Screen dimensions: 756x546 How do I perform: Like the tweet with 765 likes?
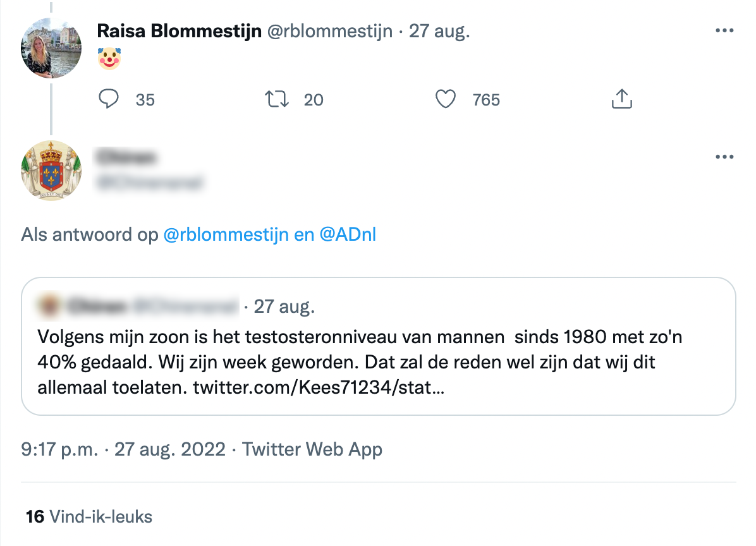point(446,99)
